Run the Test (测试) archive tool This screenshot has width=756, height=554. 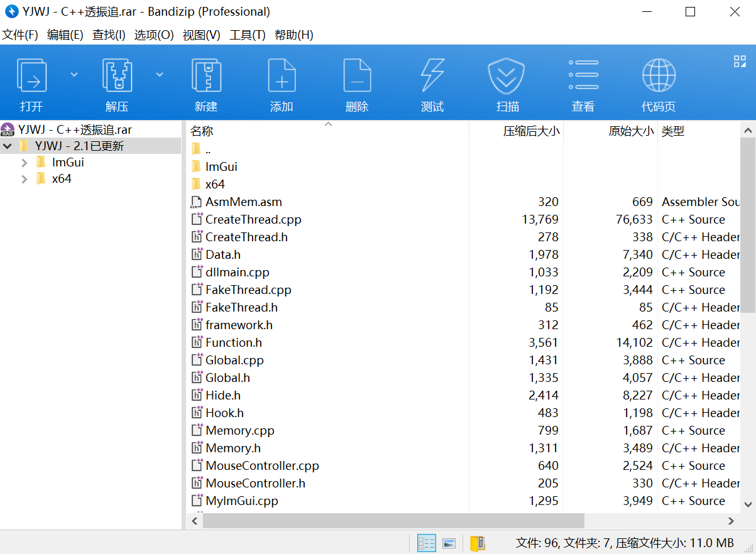click(x=432, y=75)
